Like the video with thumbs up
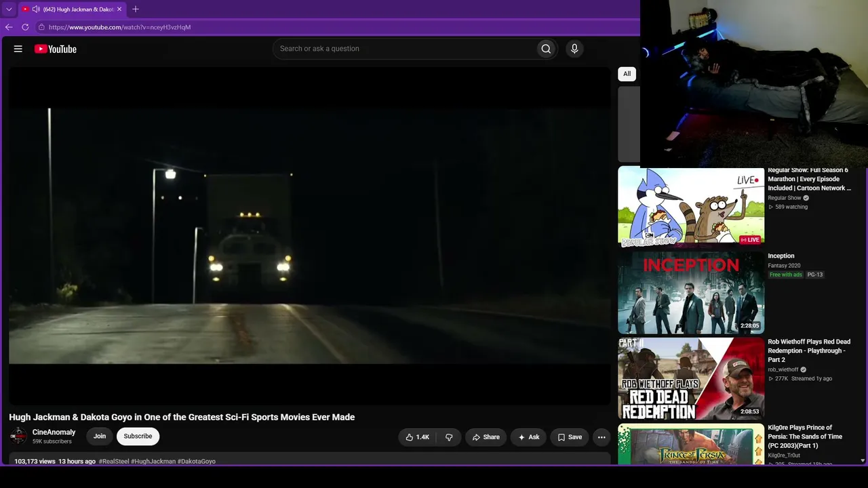Image resolution: width=868 pixels, height=488 pixels. [418, 437]
